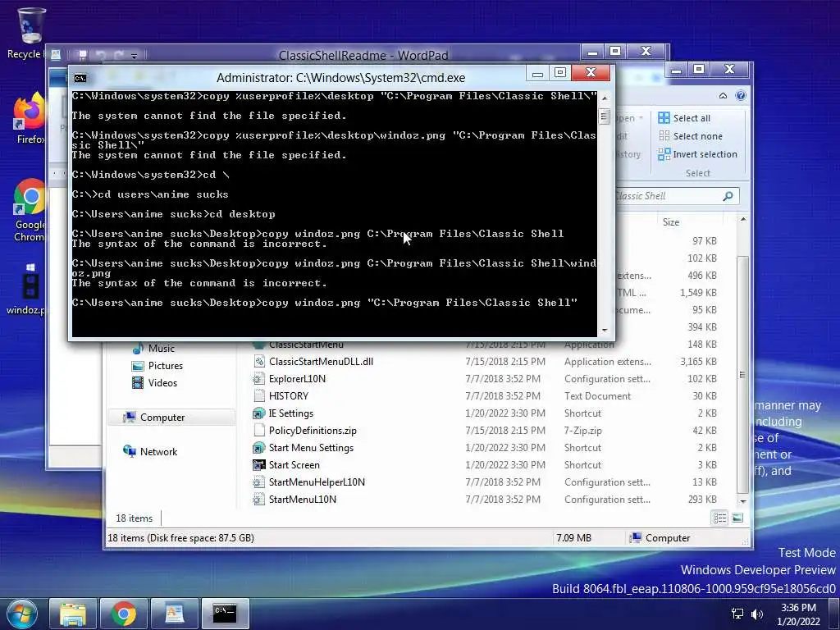Viewport: 840px width, 630px height.
Task: Switch to Chrome on the taskbar
Action: [123, 614]
